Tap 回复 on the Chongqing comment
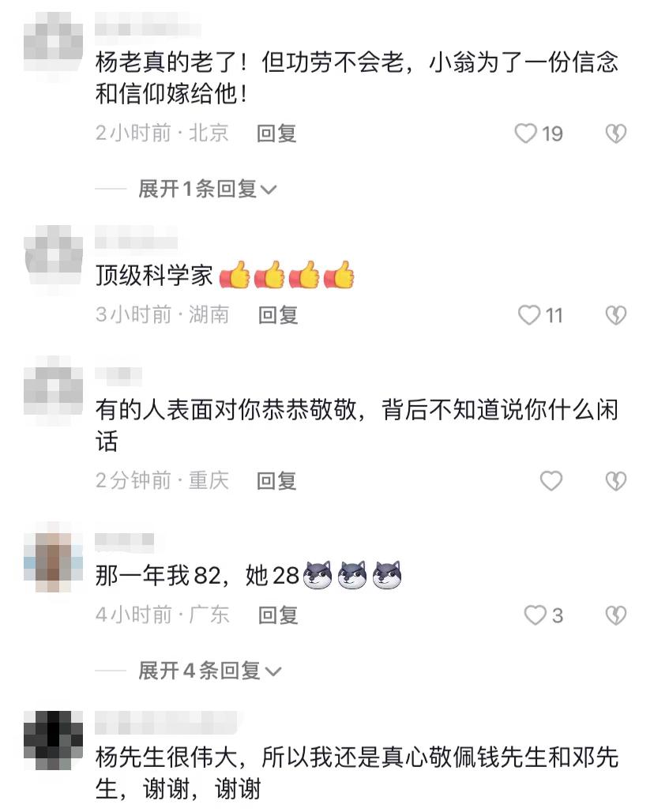 coord(276,480)
